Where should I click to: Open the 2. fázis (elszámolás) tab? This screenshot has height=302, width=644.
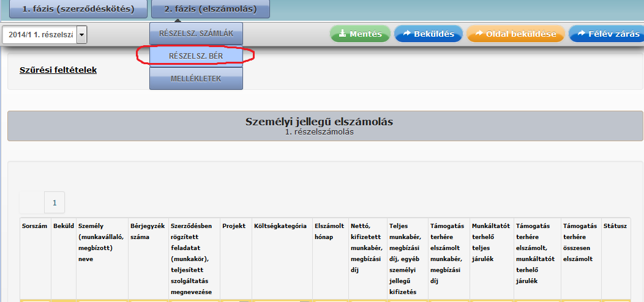211,9
